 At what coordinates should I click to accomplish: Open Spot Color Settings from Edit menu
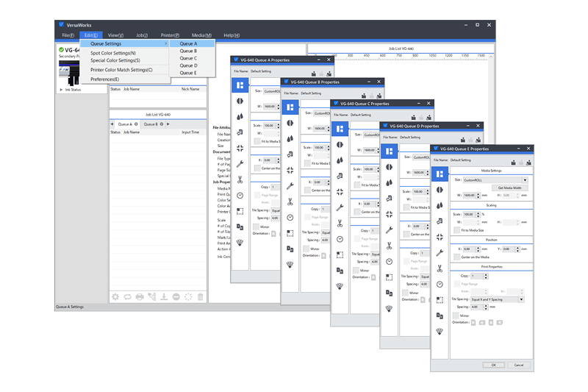click(x=113, y=53)
